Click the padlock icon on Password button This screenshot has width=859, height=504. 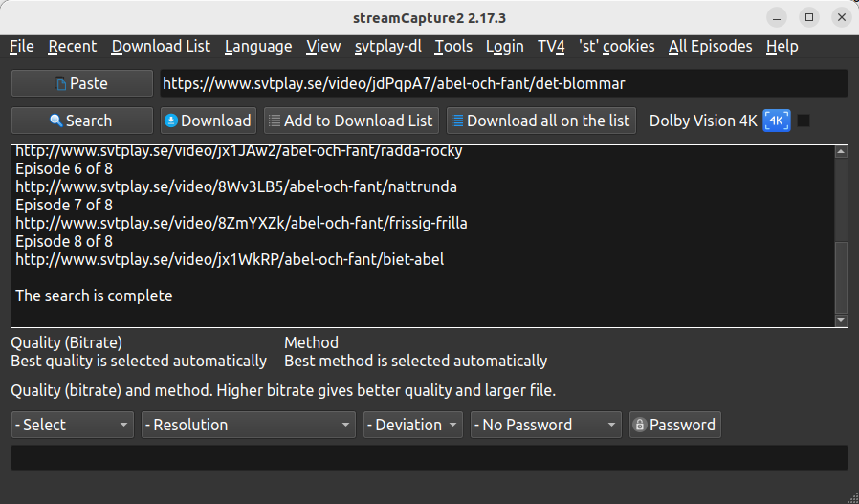[x=640, y=425]
